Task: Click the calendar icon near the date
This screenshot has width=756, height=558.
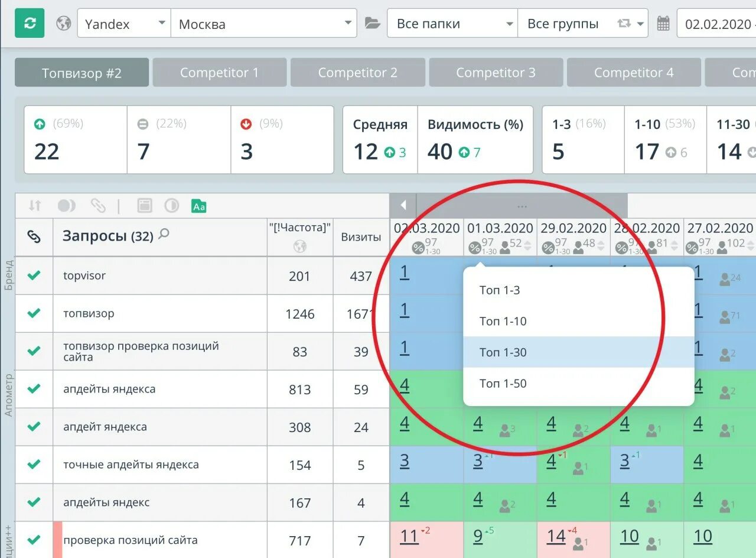Action: coord(663,24)
